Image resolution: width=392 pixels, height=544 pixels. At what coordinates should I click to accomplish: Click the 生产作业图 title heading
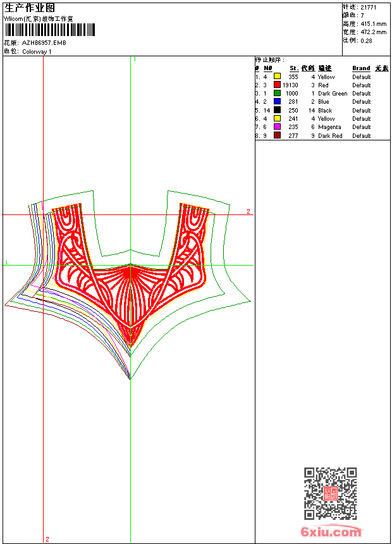pyautogui.click(x=30, y=8)
